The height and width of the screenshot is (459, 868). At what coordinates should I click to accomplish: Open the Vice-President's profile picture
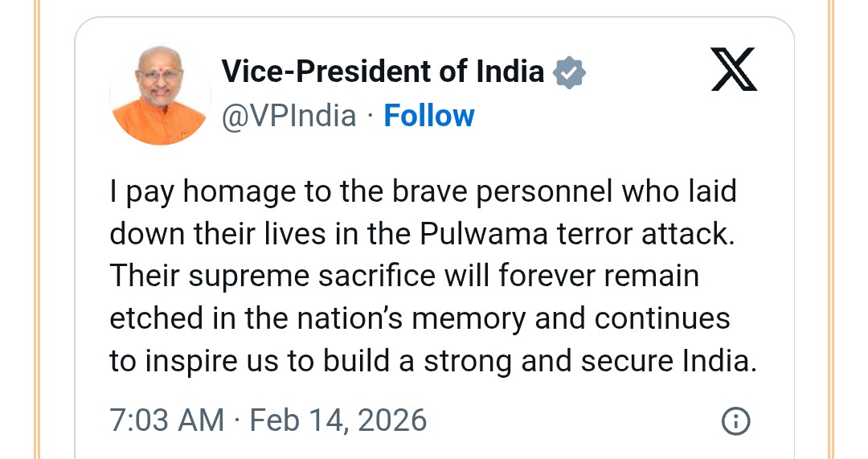[160, 95]
